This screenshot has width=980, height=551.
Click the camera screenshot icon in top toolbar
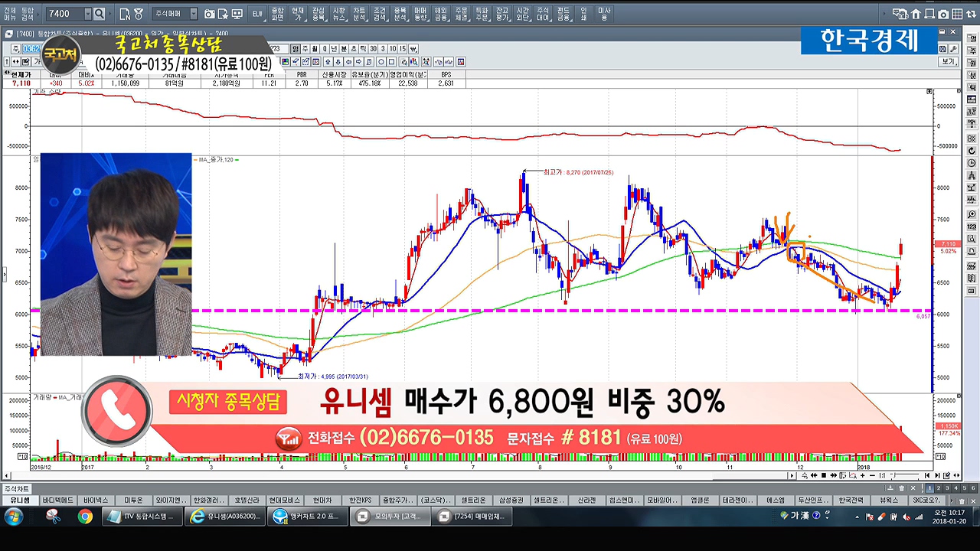210,14
